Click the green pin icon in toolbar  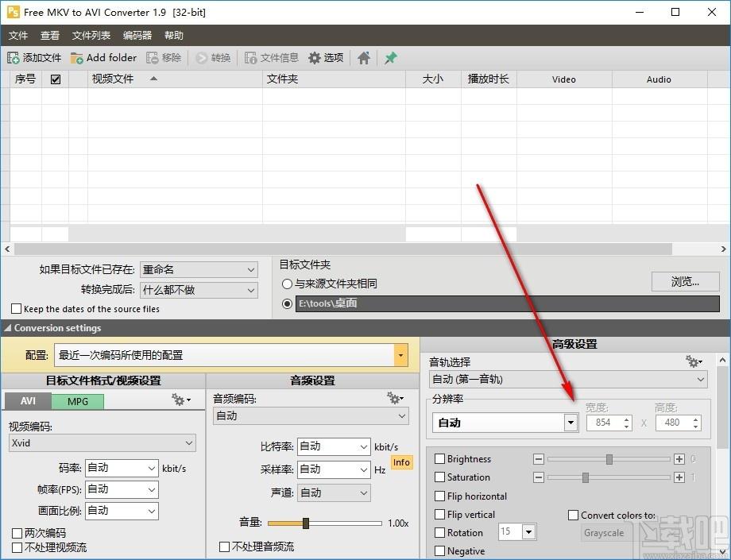[391, 58]
